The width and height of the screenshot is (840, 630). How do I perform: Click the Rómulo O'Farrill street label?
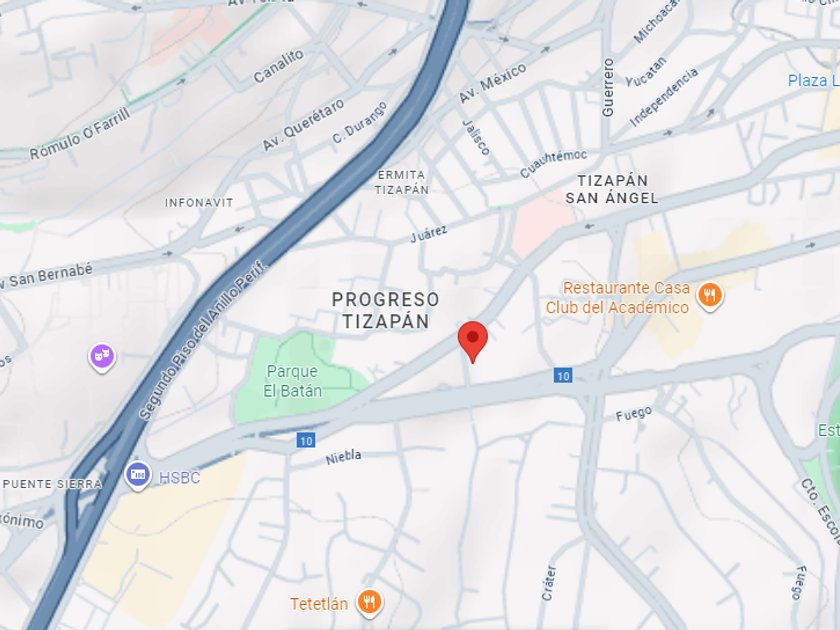[x=80, y=134]
